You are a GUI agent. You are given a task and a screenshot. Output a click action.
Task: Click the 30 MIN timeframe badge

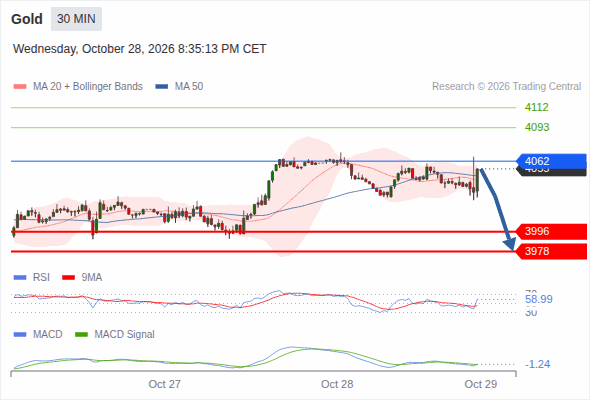pyautogui.click(x=76, y=19)
